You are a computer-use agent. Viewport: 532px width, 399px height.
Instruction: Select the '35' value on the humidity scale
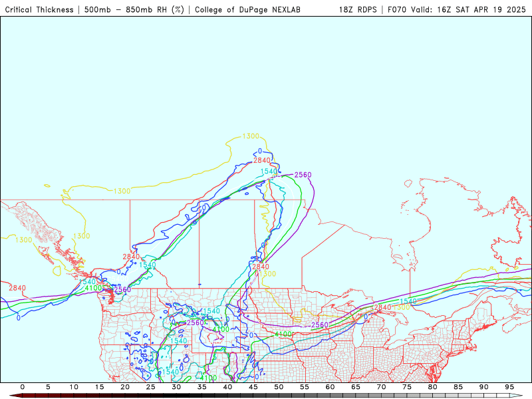click(x=202, y=387)
